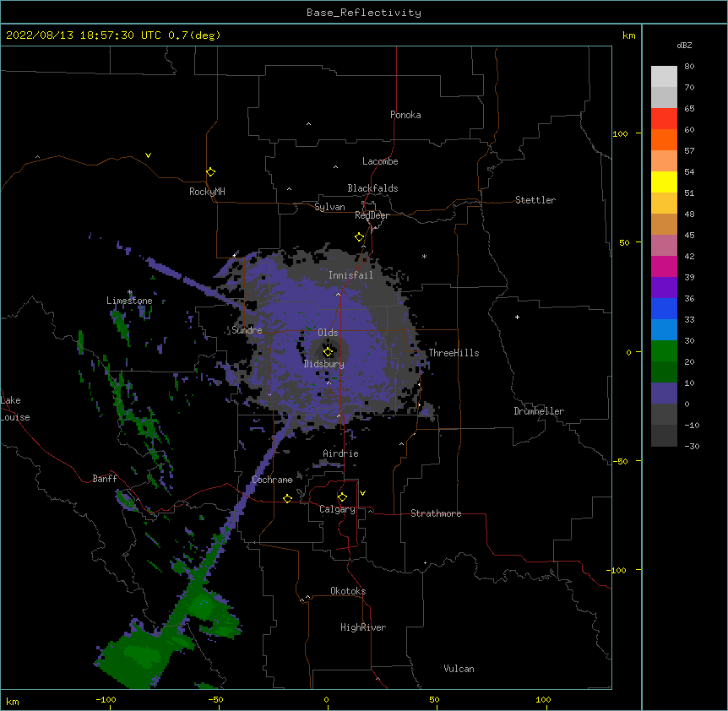Click the km unit label at top right

tap(629, 35)
